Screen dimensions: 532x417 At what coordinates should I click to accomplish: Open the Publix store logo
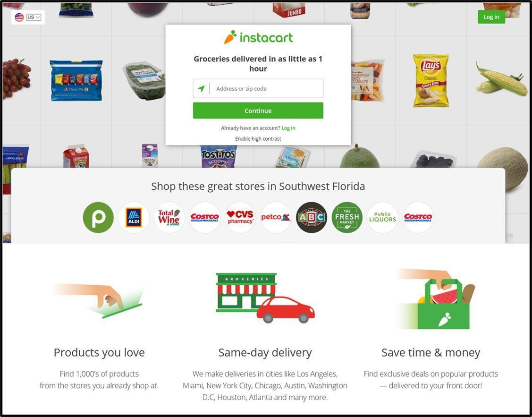(x=98, y=218)
